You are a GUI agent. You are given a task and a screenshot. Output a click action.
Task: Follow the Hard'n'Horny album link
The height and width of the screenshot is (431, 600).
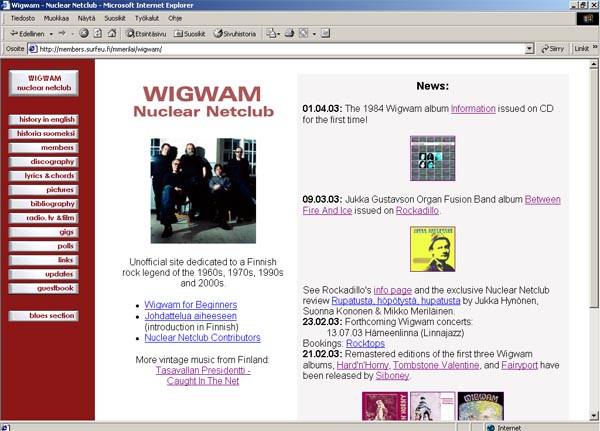click(x=362, y=366)
